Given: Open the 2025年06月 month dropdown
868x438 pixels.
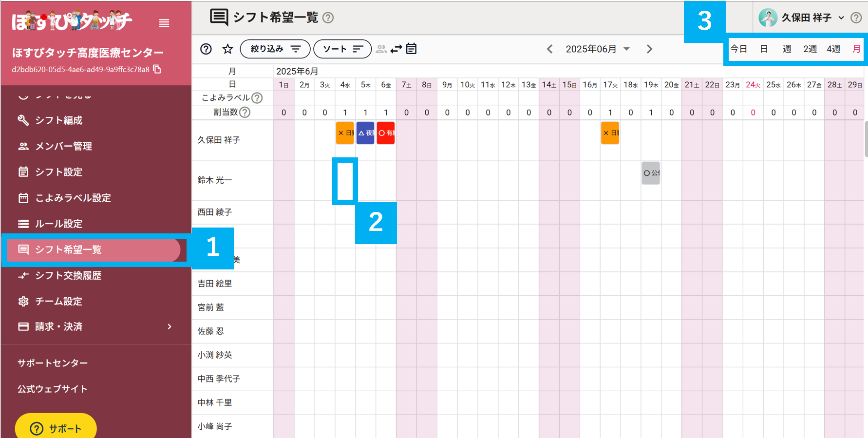Looking at the screenshot, I should pyautogui.click(x=598, y=49).
